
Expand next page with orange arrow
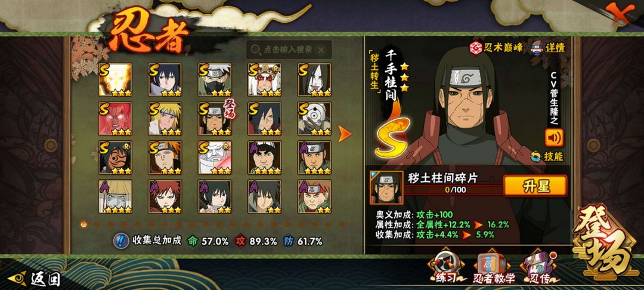pyautogui.click(x=344, y=134)
